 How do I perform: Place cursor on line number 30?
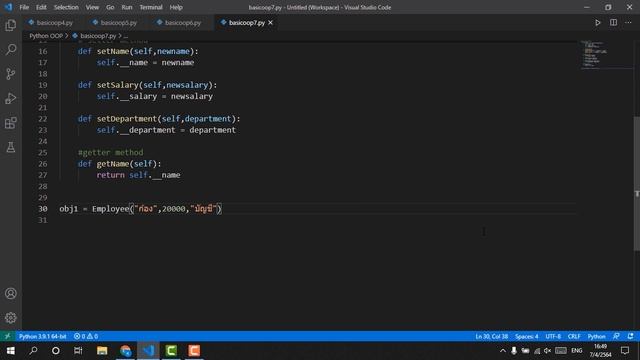pyautogui.click(x=43, y=209)
